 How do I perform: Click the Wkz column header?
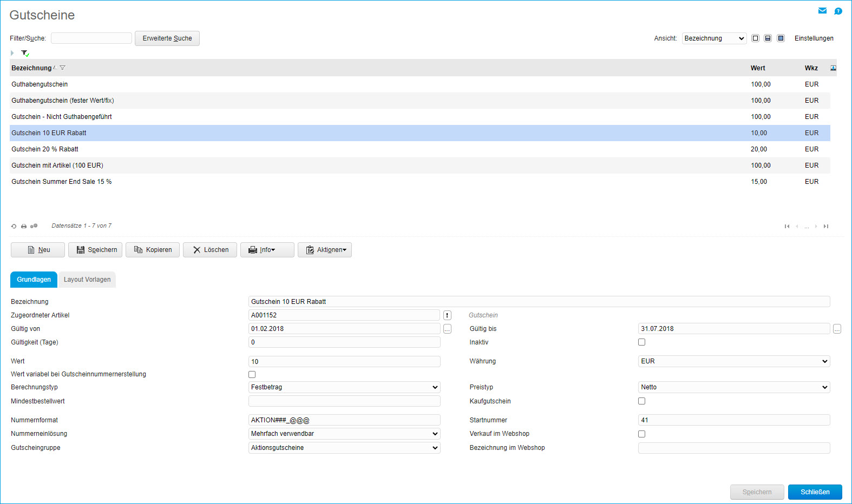point(811,68)
